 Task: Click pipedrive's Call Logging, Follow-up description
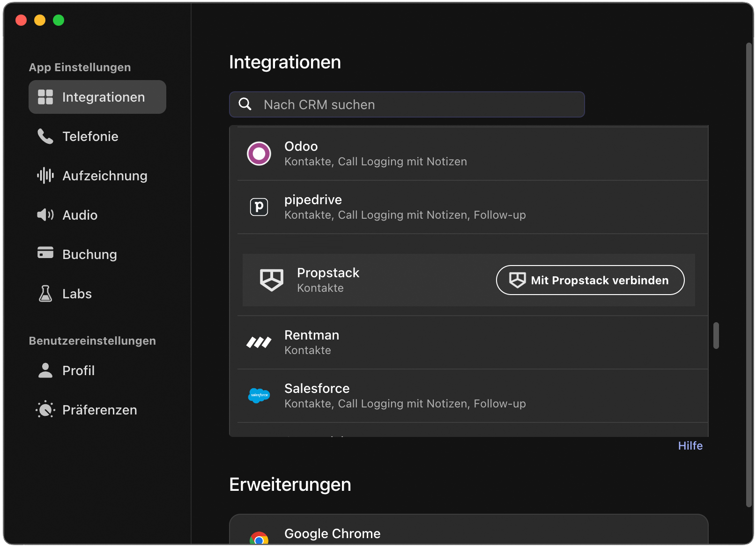(x=405, y=215)
